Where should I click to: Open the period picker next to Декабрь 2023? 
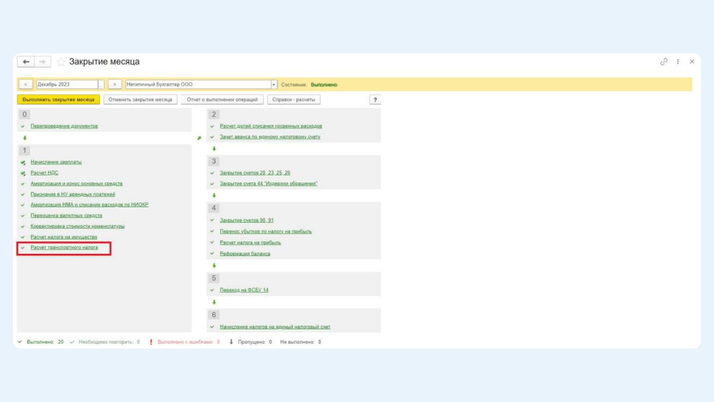[x=102, y=85]
